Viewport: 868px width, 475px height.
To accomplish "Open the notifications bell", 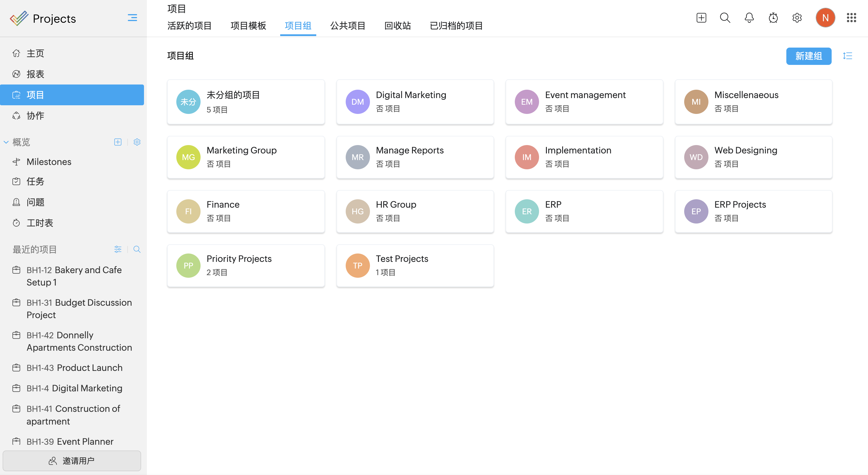I will tap(749, 18).
